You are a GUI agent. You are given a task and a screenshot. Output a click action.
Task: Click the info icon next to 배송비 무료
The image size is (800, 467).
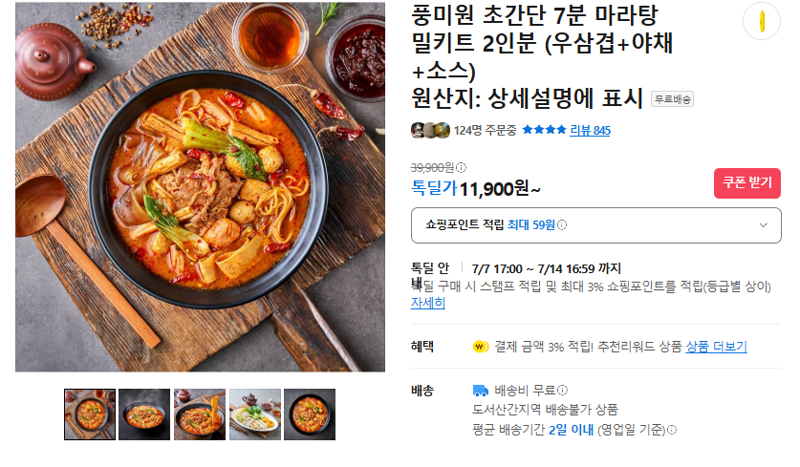pyautogui.click(x=562, y=390)
